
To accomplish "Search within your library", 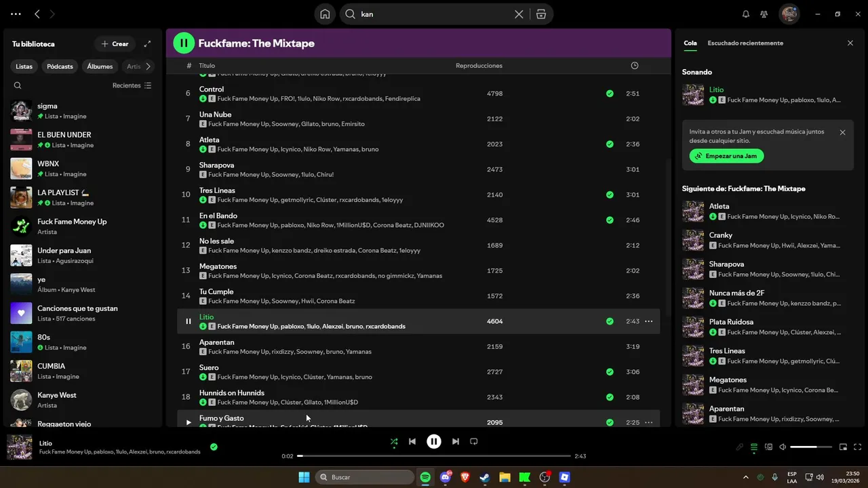I will click(18, 85).
